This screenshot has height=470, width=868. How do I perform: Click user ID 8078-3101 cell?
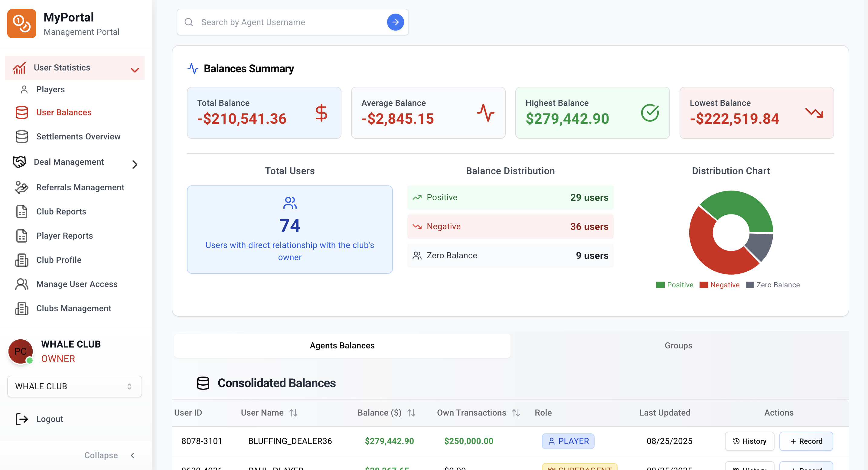(x=201, y=441)
